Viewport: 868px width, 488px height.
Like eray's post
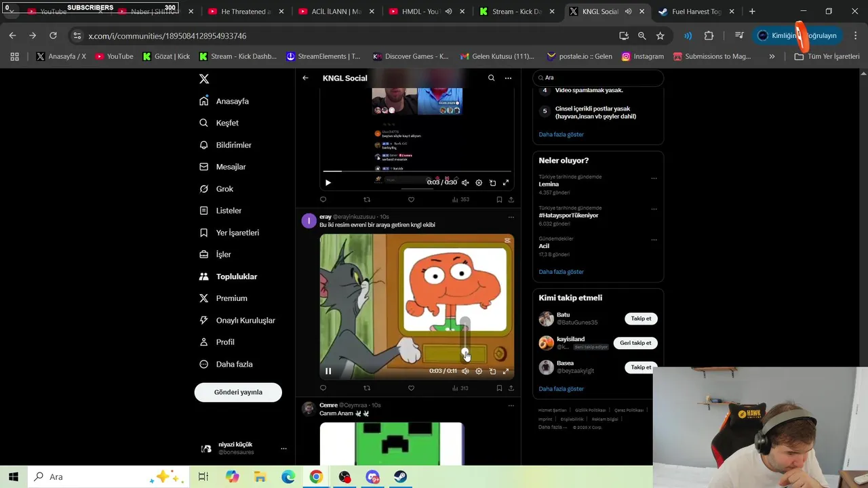[x=411, y=388]
